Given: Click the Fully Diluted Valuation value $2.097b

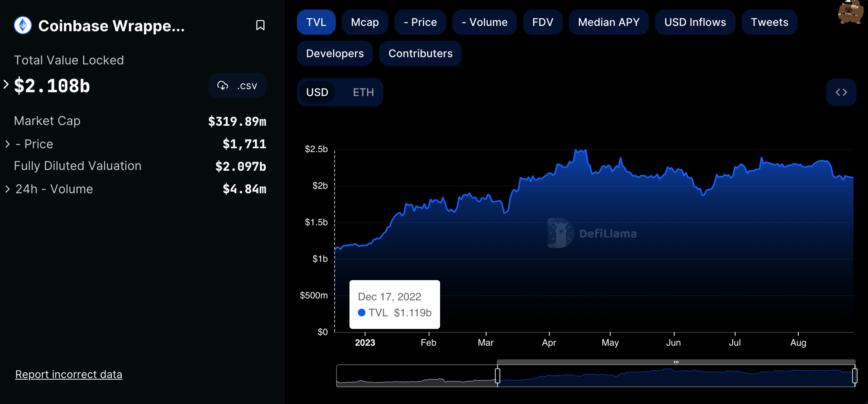Looking at the screenshot, I should (241, 166).
